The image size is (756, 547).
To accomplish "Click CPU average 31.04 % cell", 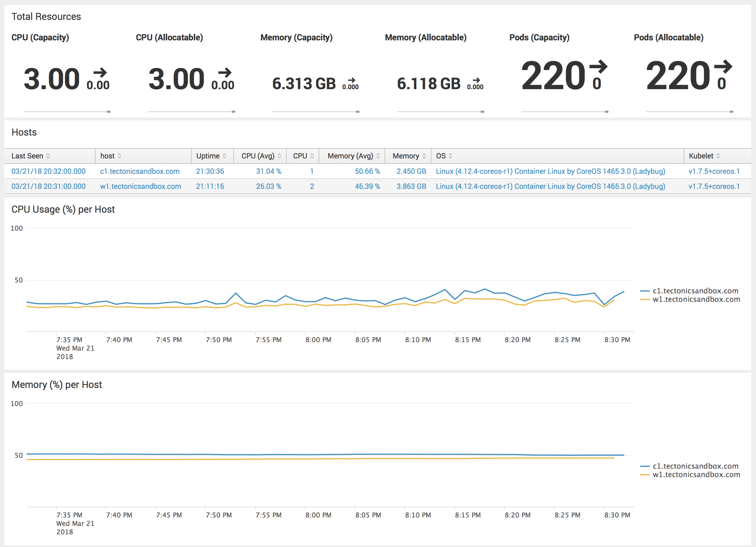I will pos(269,171).
